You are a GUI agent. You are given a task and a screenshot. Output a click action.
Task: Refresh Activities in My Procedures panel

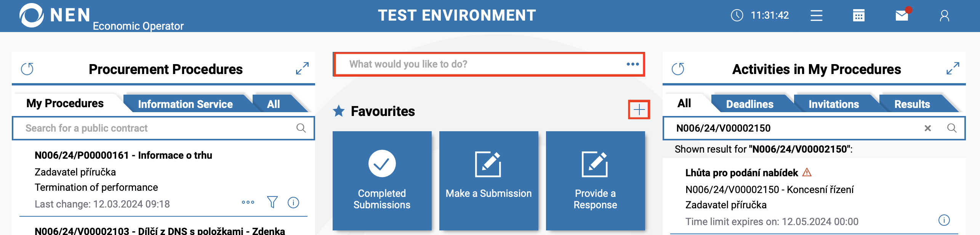(678, 69)
